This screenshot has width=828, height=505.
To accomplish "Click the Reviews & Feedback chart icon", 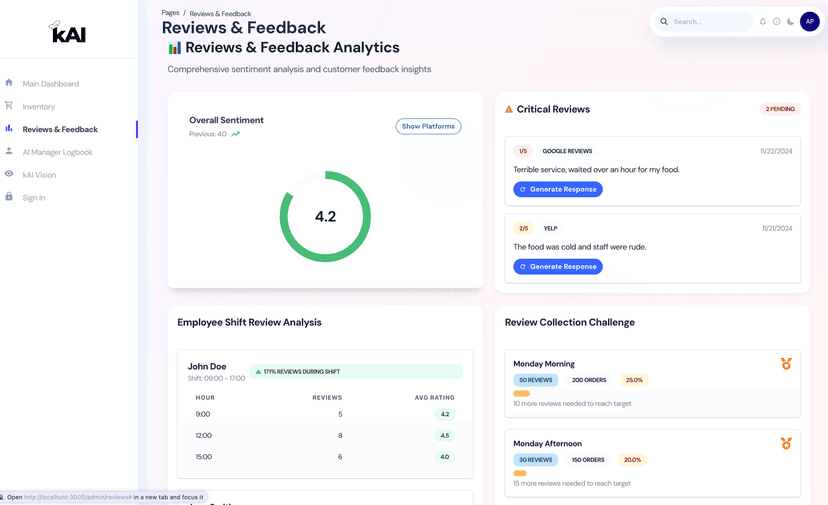I will [9, 129].
